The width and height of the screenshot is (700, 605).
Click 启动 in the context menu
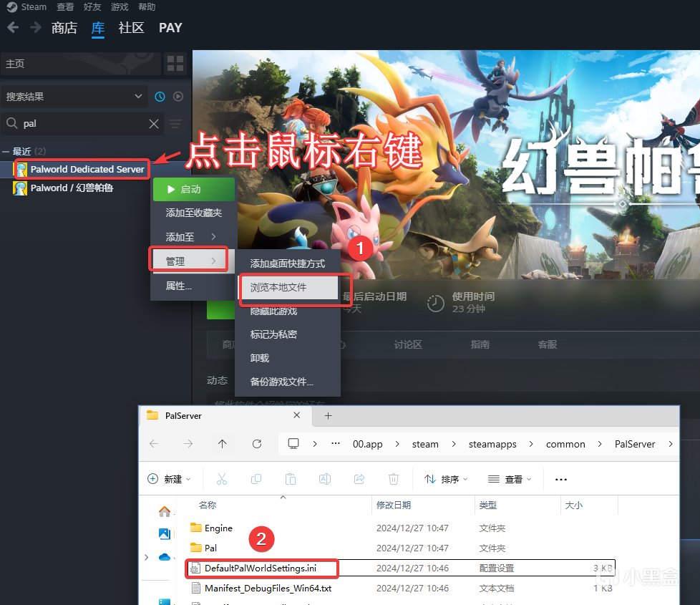pos(194,189)
